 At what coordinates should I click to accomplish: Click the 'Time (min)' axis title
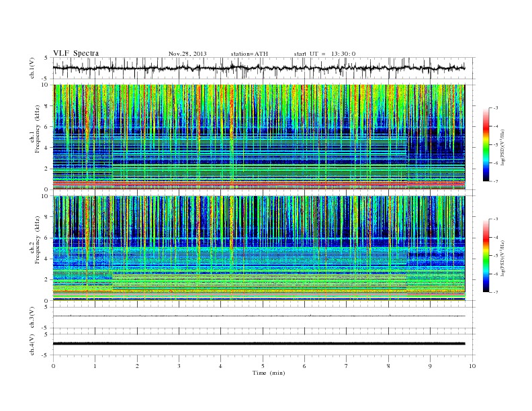(x=269, y=373)
